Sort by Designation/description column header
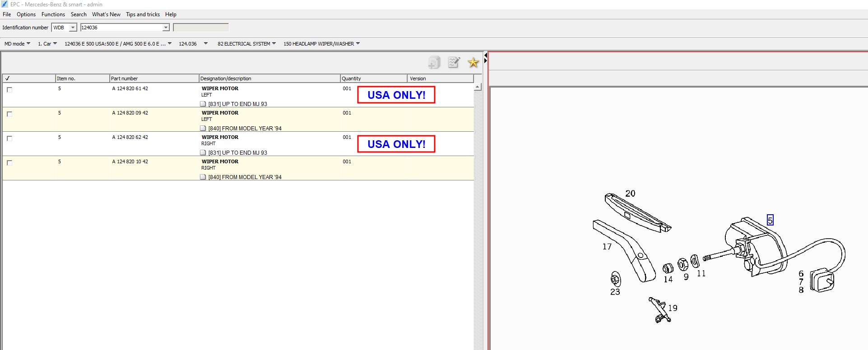868x350 pixels. (x=269, y=78)
